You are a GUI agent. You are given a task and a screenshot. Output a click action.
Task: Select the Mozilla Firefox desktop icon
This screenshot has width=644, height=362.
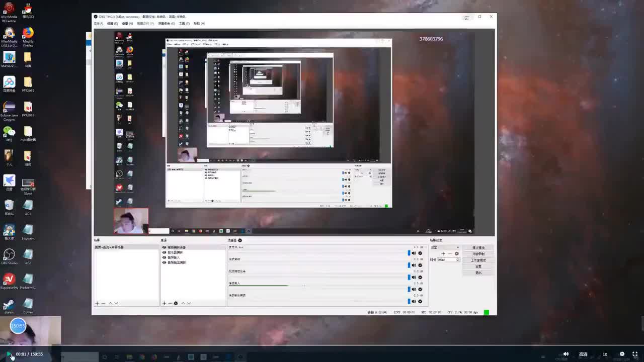point(28,36)
